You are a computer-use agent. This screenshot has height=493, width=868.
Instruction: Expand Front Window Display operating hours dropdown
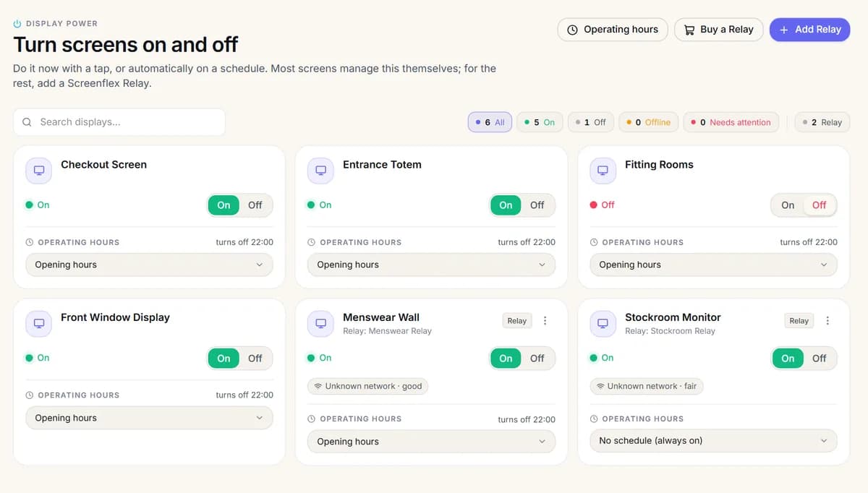(x=150, y=418)
